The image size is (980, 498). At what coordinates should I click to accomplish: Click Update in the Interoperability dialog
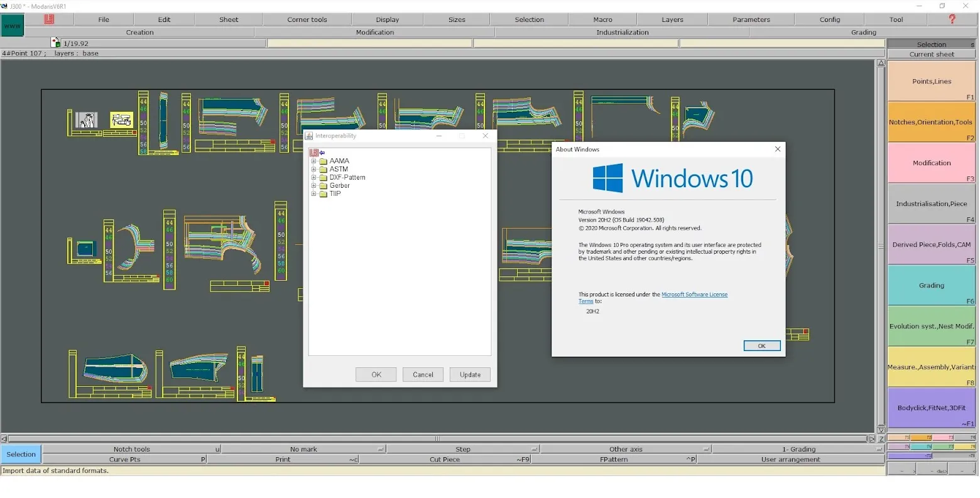[469, 374]
